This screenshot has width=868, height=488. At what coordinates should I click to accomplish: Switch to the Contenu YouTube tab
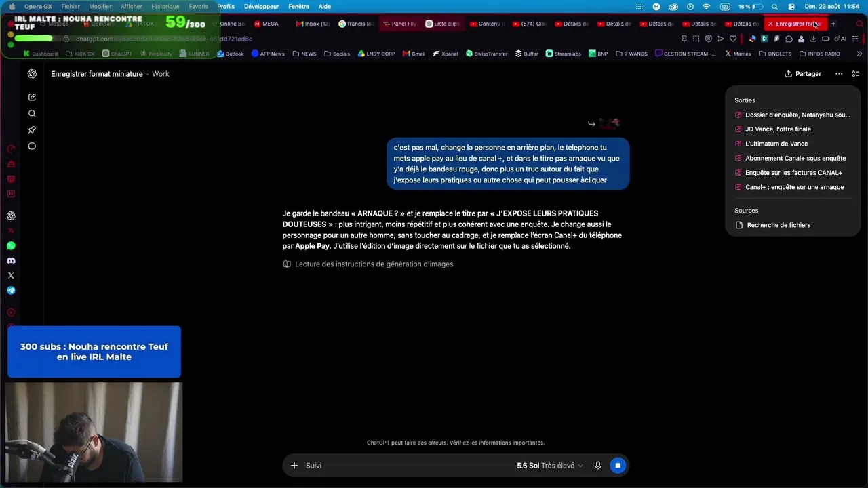pos(486,24)
